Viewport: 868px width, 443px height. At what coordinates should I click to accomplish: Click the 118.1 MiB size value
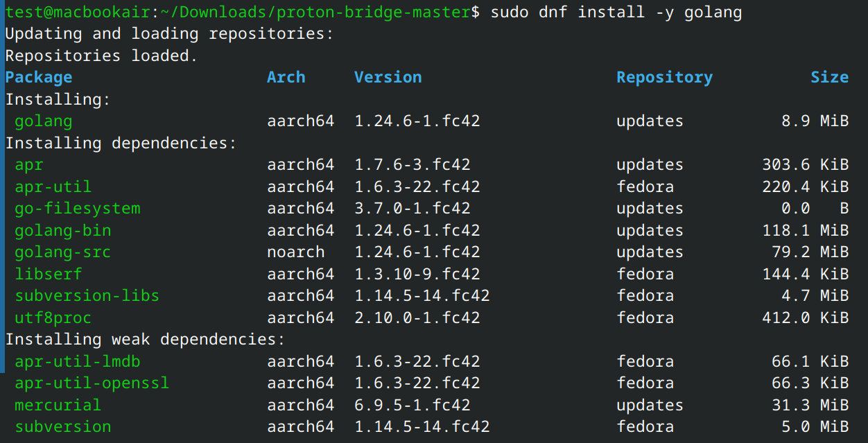click(x=805, y=230)
